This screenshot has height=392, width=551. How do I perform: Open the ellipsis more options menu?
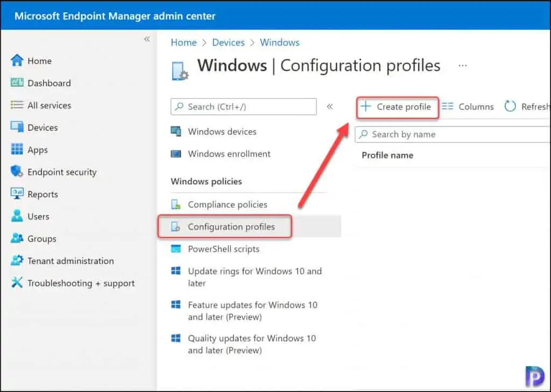point(463,66)
